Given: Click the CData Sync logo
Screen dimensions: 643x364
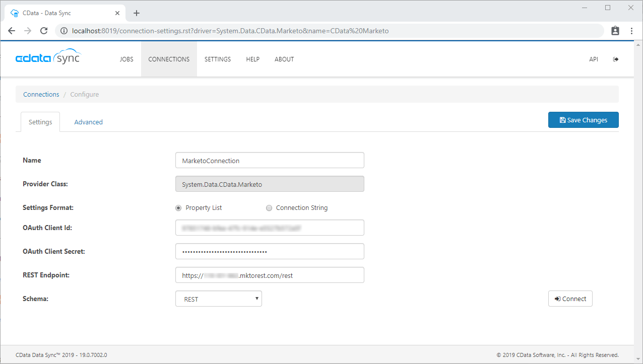Looking at the screenshot, I should coord(48,58).
